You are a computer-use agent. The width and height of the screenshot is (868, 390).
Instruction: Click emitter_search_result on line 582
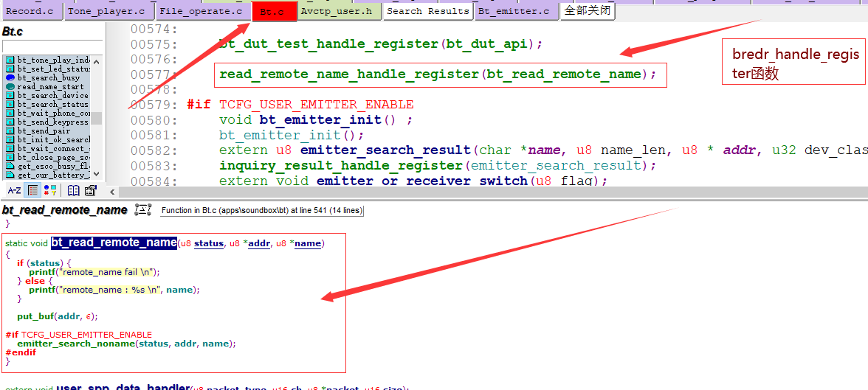click(x=385, y=150)
